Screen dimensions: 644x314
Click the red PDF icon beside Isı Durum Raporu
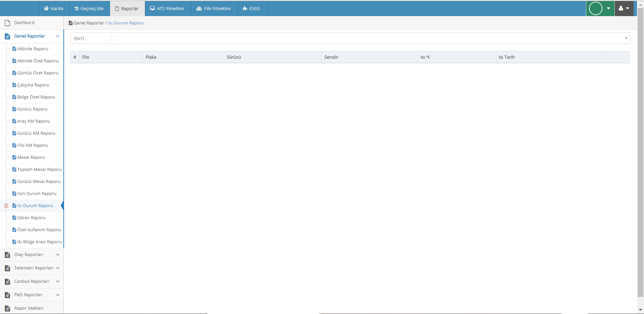(x=6, y=206)
